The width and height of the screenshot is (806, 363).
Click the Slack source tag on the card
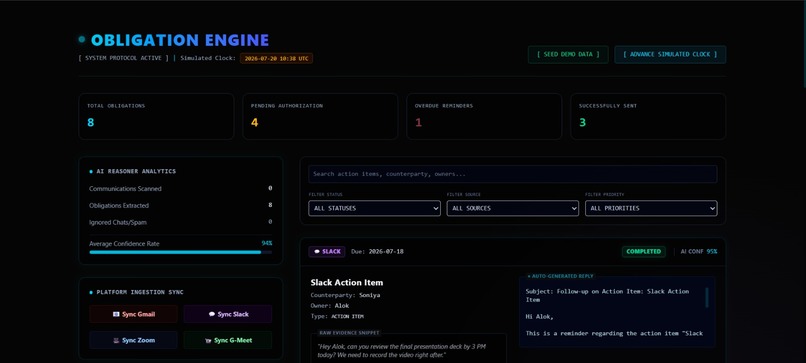327,251
